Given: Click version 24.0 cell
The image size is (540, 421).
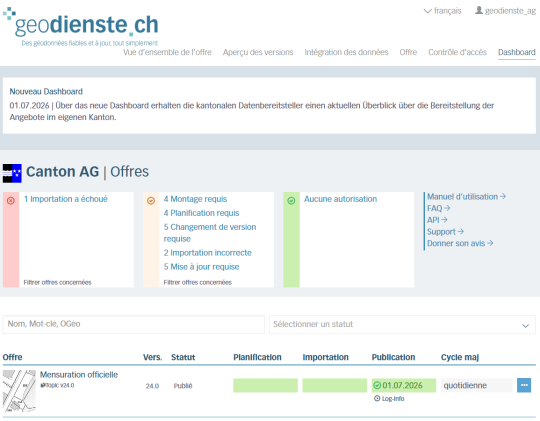Looking at the screenshot, I should pos(152,386).
